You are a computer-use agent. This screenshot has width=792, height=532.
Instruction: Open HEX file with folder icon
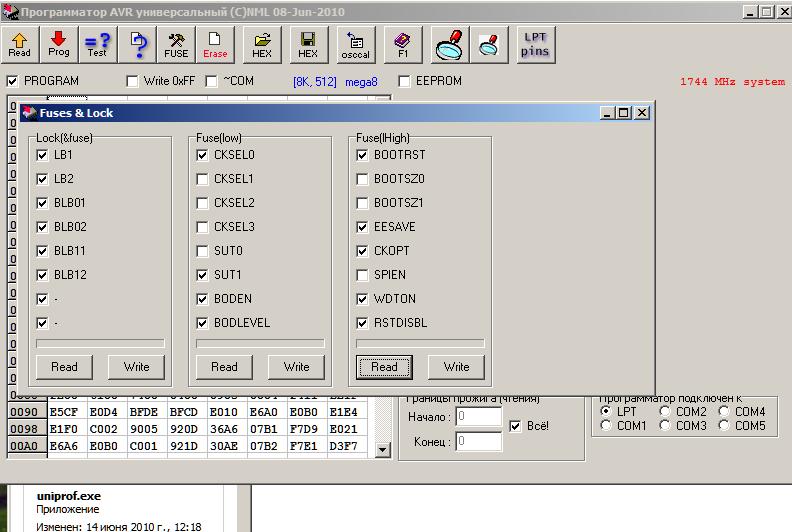point(262,44)
